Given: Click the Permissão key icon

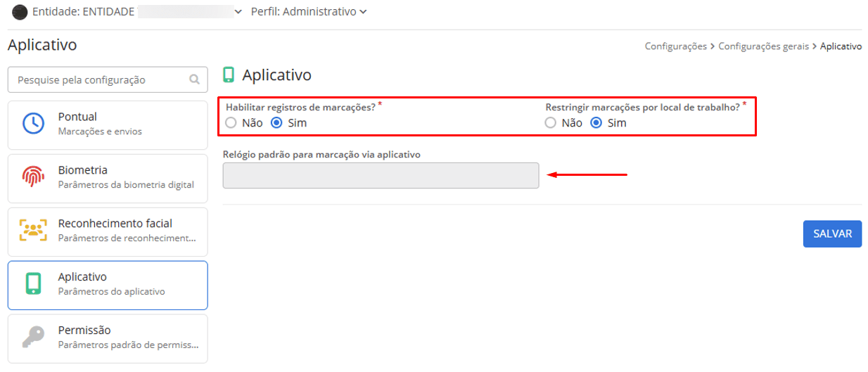Looking at the screenshot, I should [32, 338].
